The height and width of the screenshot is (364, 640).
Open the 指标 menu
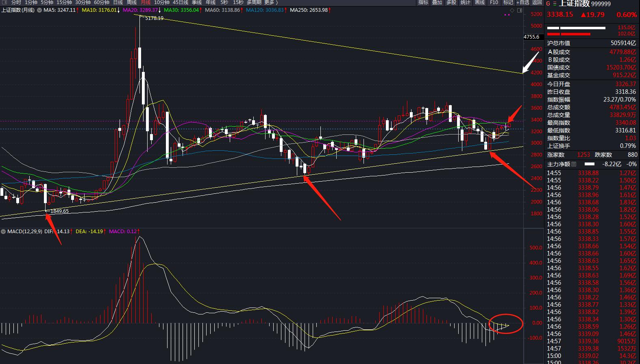(423, 2)
